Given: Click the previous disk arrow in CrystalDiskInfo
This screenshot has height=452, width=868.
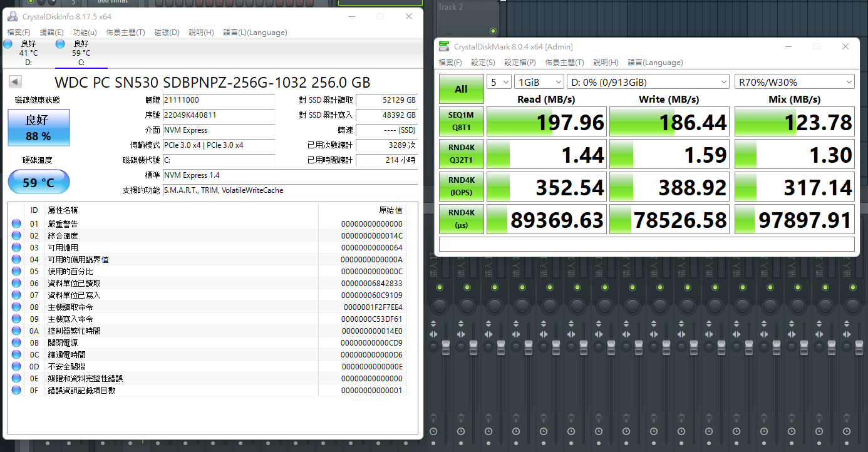Looking at the screenshot, I should point(15,82).
